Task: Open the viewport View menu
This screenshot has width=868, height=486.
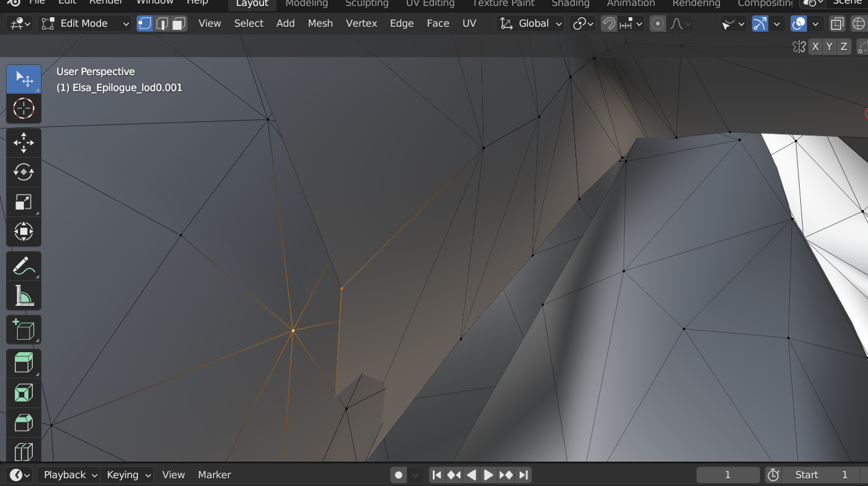Action: click(x=210, y=23)
